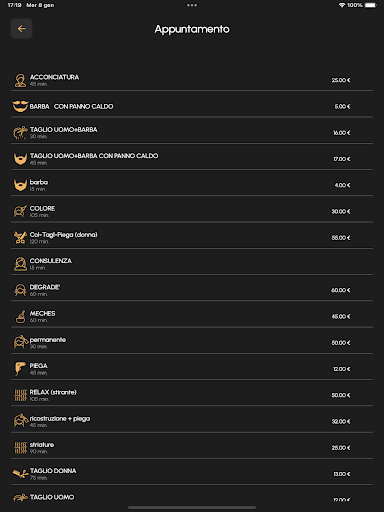
Task: Select the lowercase barba 15 min service
Action: pos(192,185)
